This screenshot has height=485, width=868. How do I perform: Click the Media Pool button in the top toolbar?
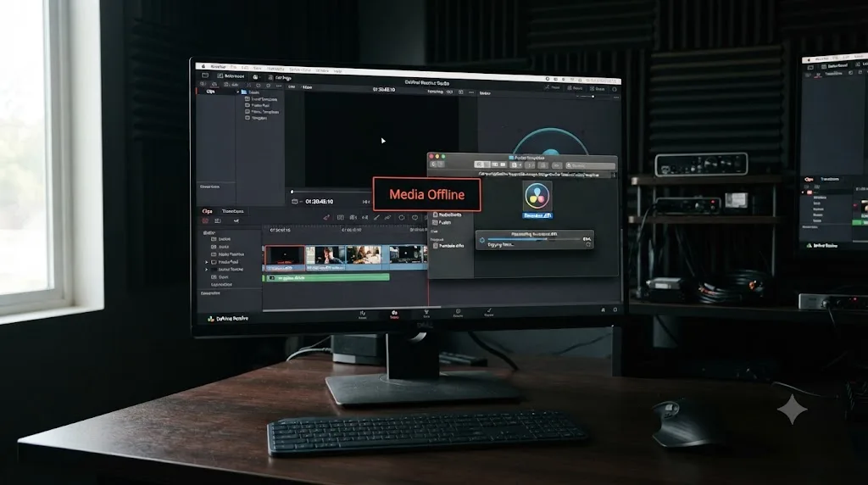click(x=231, y=75)
